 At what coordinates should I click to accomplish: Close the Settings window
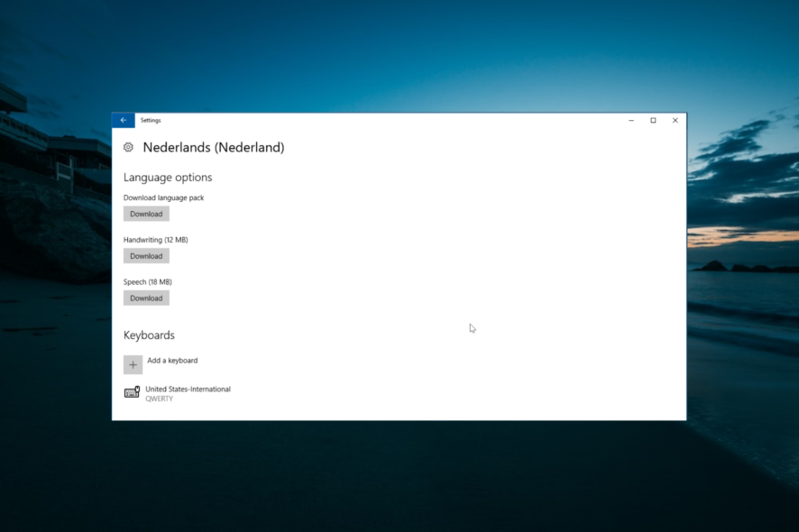coord(675,120)
